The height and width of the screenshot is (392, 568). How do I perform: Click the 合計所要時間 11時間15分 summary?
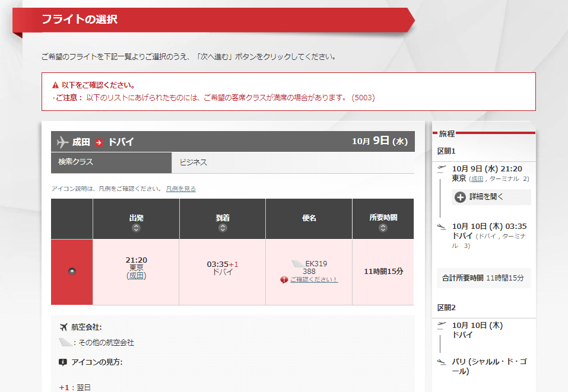point(483,278)
